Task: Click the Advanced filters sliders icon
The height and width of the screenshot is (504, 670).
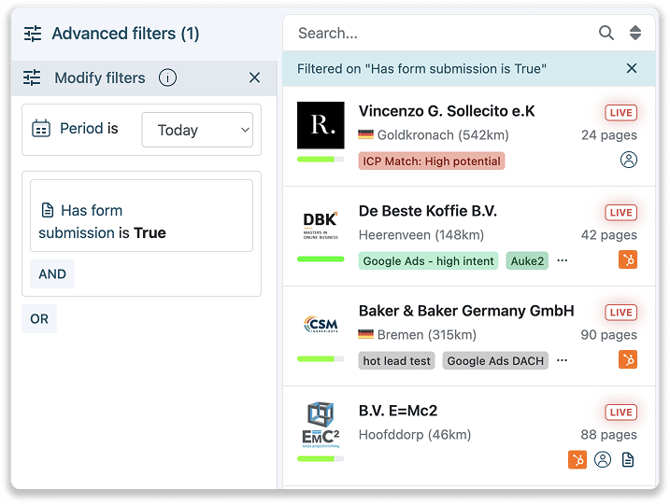Action: click(33, 34)
